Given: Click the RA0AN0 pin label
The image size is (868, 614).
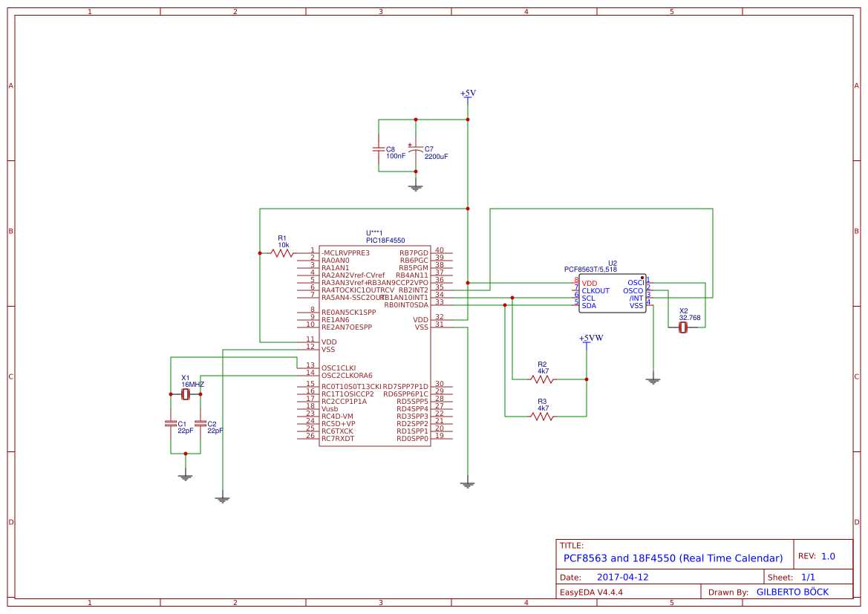Looking at the screenshot, I should point(336,260).
